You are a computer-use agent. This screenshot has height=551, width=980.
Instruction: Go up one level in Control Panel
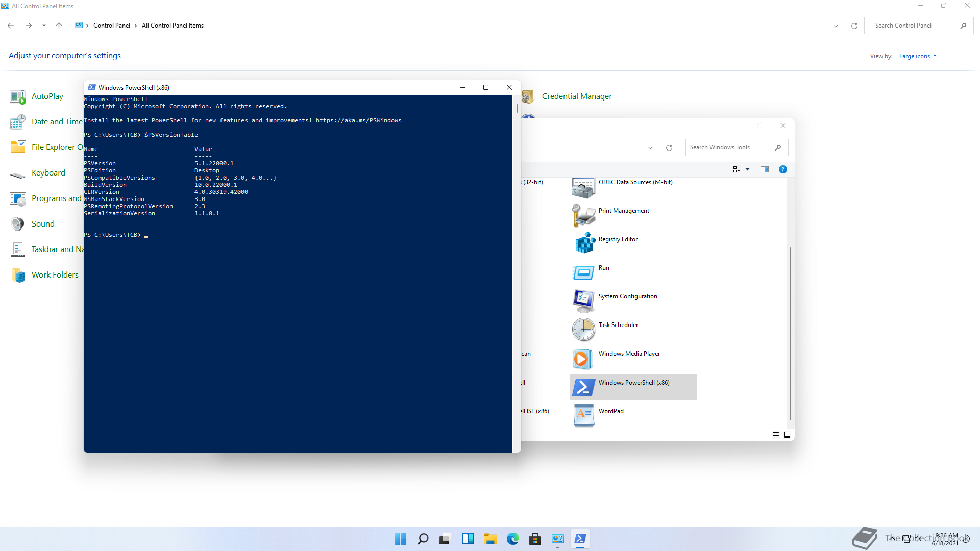[x=59, y=26]
